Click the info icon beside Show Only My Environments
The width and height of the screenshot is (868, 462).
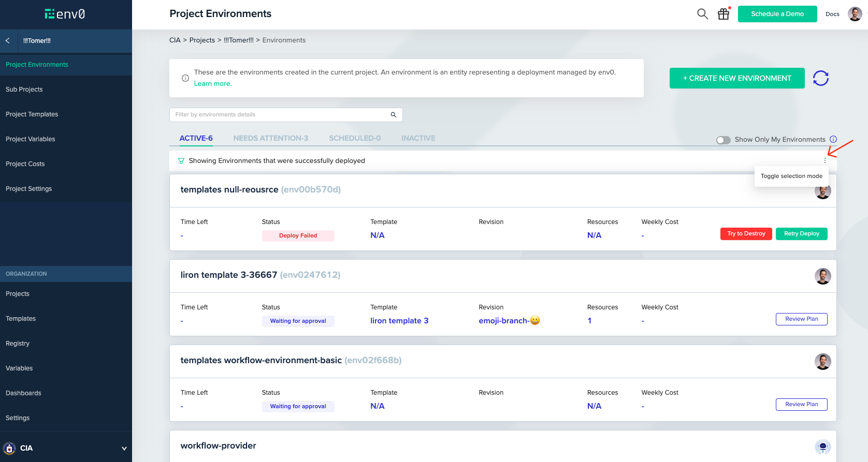(x=833, y=139)
